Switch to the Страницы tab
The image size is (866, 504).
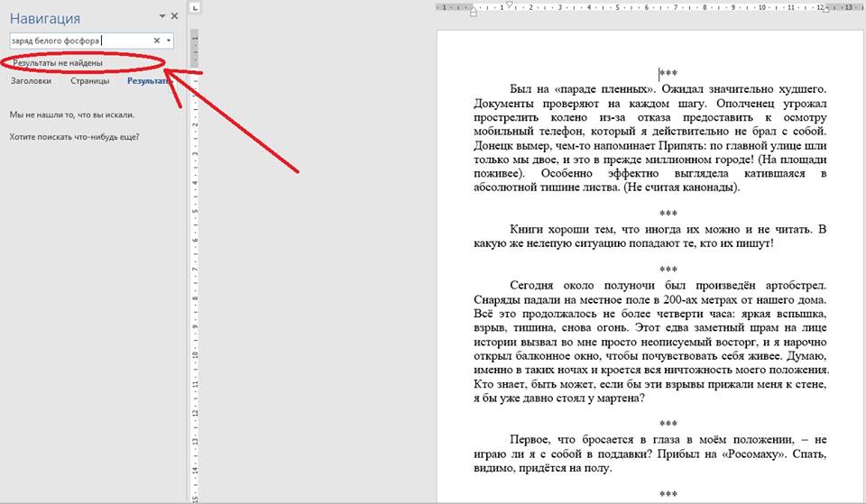click(x=90, y=80)
